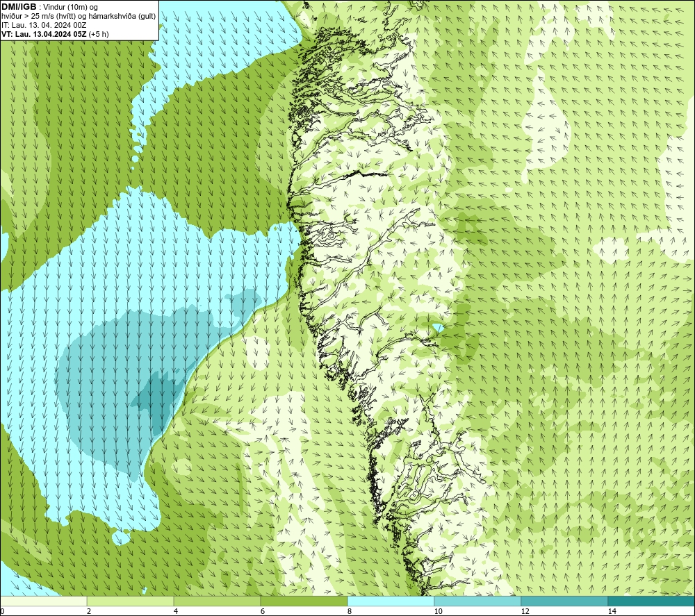Click the 4-6 m/s green legend swatch
Screen dimensions: 695x616
(x=217, y=601)
